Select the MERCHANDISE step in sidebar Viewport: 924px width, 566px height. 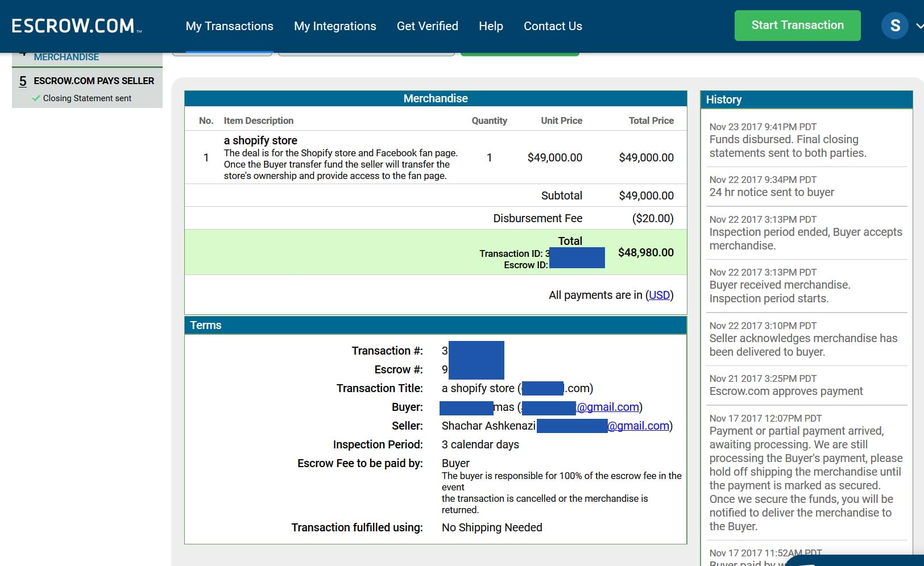[67, 57]
